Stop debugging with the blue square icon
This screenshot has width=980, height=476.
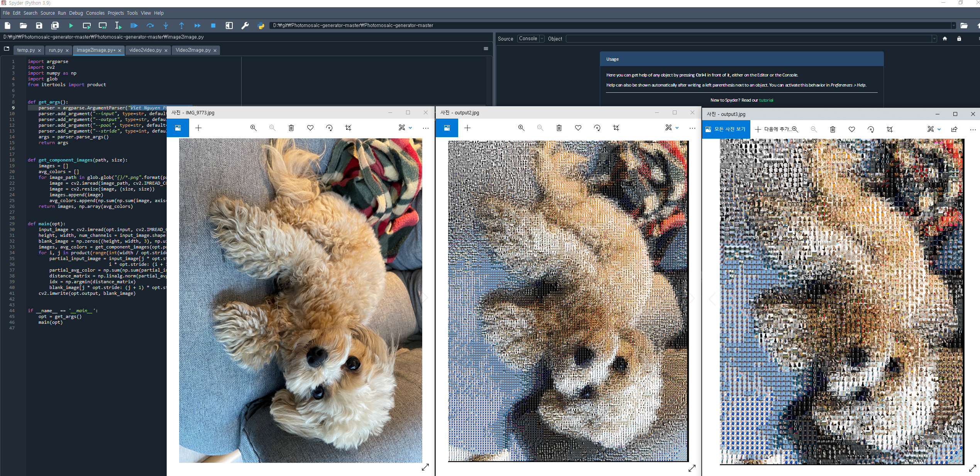(x=213, y=25)
